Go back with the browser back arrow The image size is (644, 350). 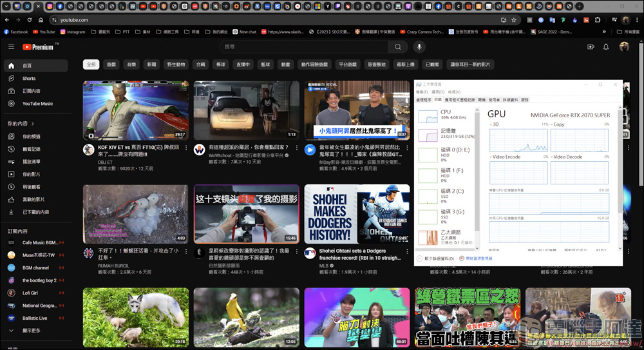(7, 20)
